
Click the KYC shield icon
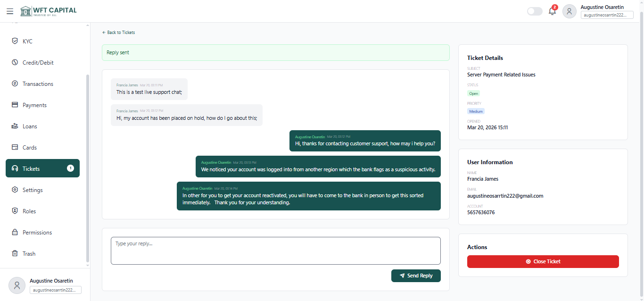(15, 41)
